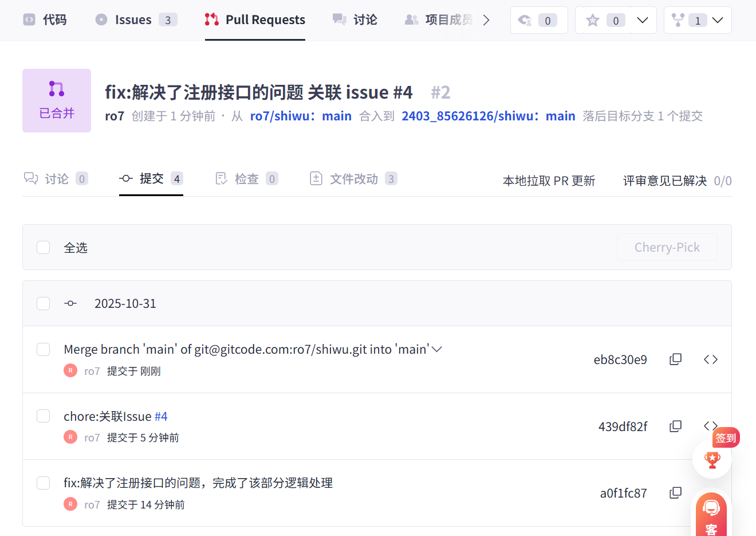Open the 项目成员 tab

click(x=439, y=20)
